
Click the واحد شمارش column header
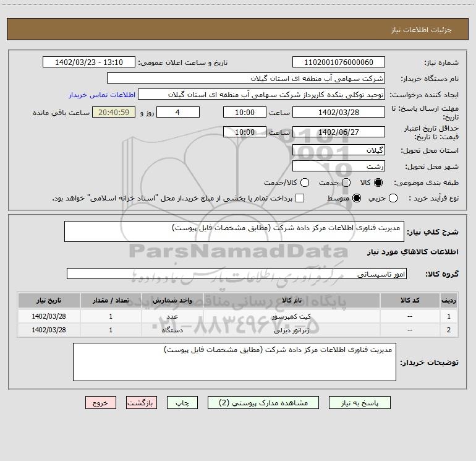point(172,300)
